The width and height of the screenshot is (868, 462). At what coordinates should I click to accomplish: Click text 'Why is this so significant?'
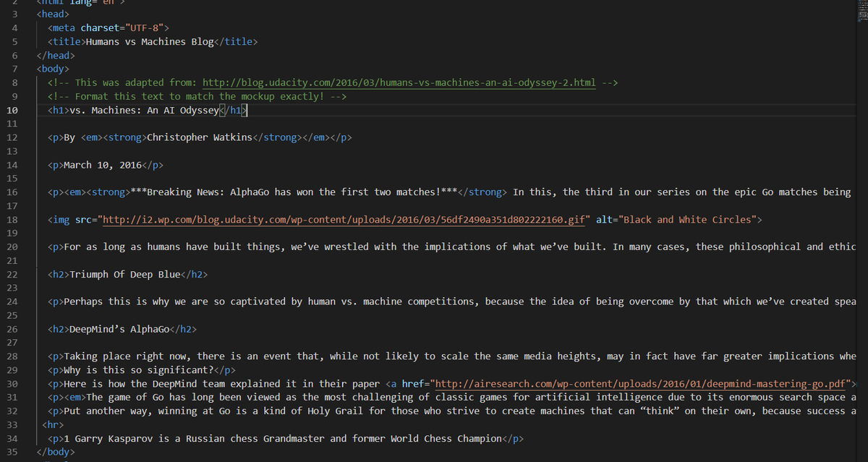pyautogui.click(x=139, y=370)
